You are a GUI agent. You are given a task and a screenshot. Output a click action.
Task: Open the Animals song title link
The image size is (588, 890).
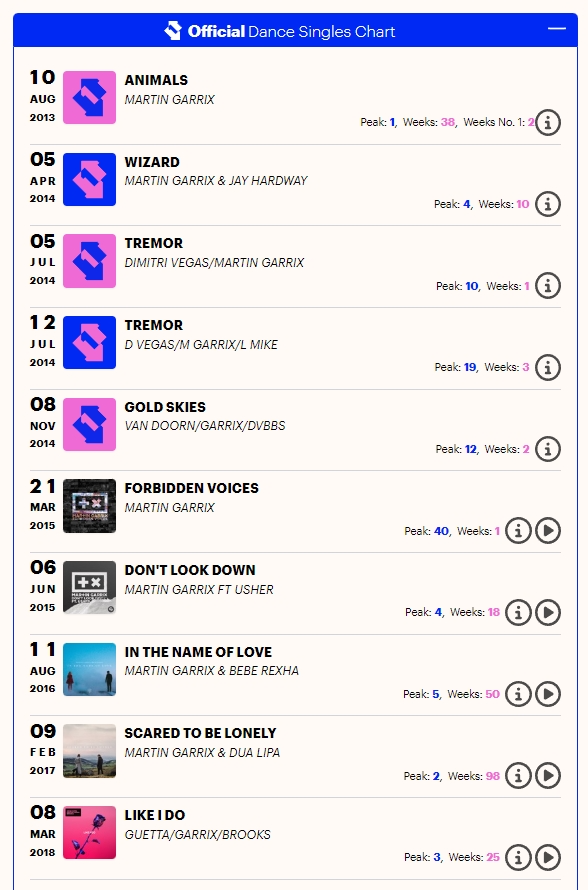point(156,80)
